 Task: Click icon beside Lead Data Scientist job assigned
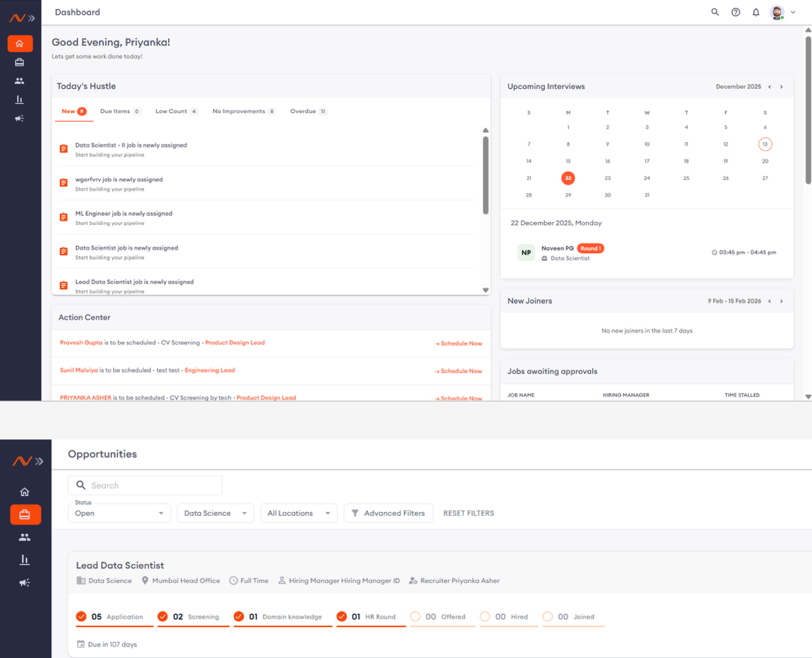click(63, 285)
